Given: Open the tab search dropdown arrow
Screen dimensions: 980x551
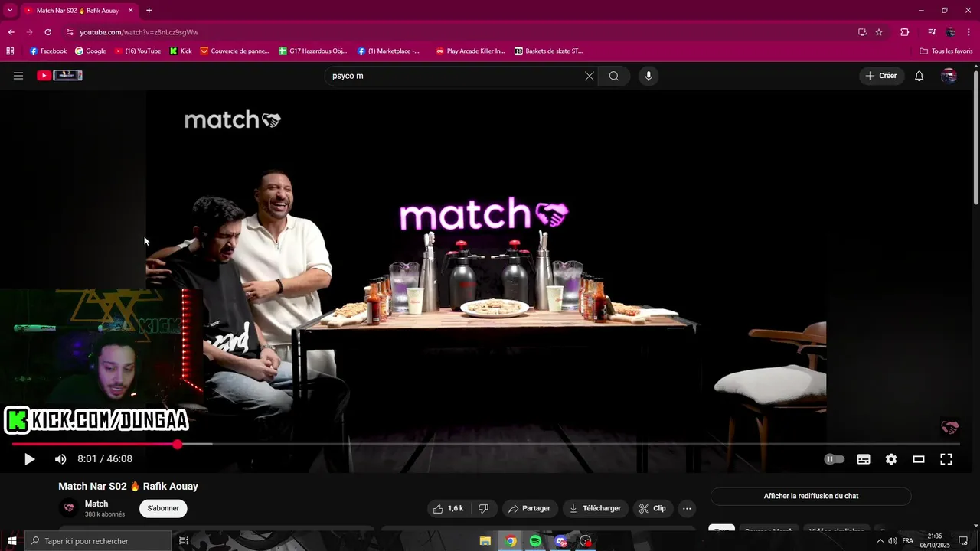Looking at the screenshot, I should tap(10, 10).
